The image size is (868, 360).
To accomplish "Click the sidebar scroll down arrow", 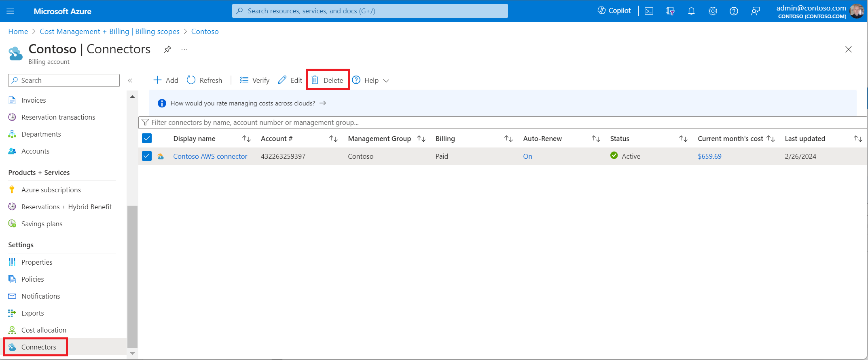I will pyautogui.click(x=132, y=353).
